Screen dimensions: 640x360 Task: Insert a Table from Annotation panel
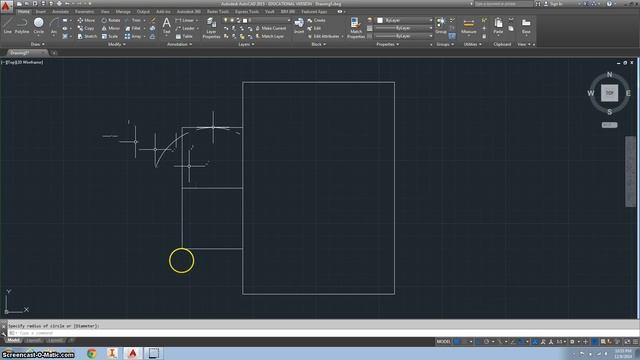(184, 36)
